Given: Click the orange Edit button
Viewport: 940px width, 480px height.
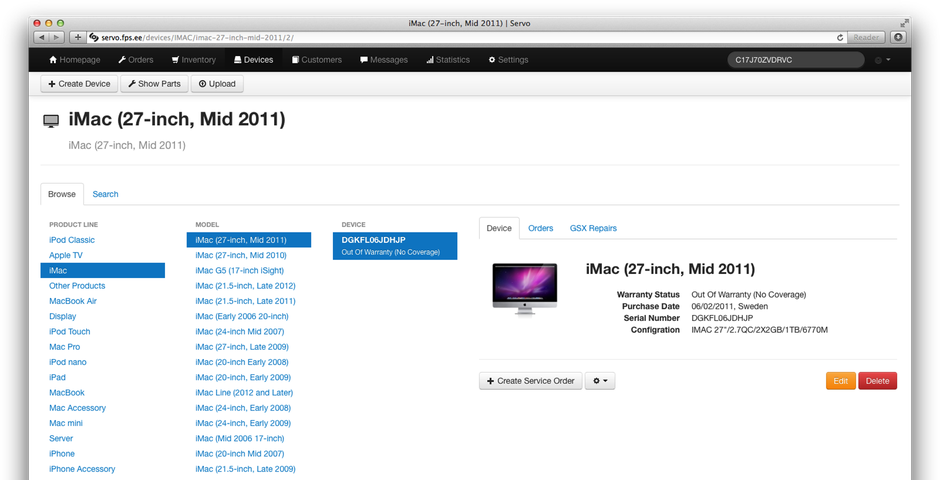Looking at the screenshot, I should tap(840, 381).
